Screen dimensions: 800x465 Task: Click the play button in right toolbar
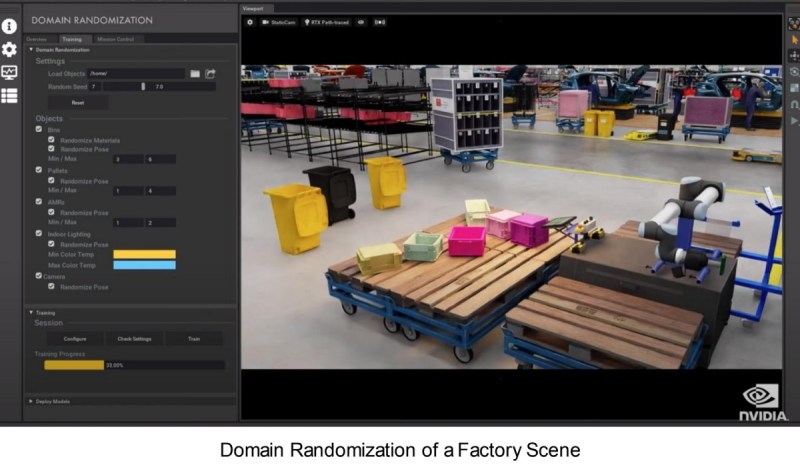(x=794, y=121)
